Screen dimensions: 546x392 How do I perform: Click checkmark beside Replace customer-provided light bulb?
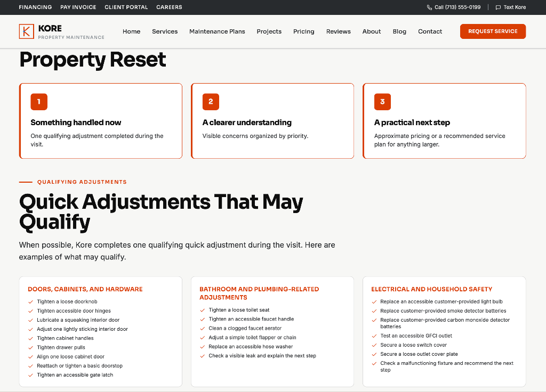374,302
